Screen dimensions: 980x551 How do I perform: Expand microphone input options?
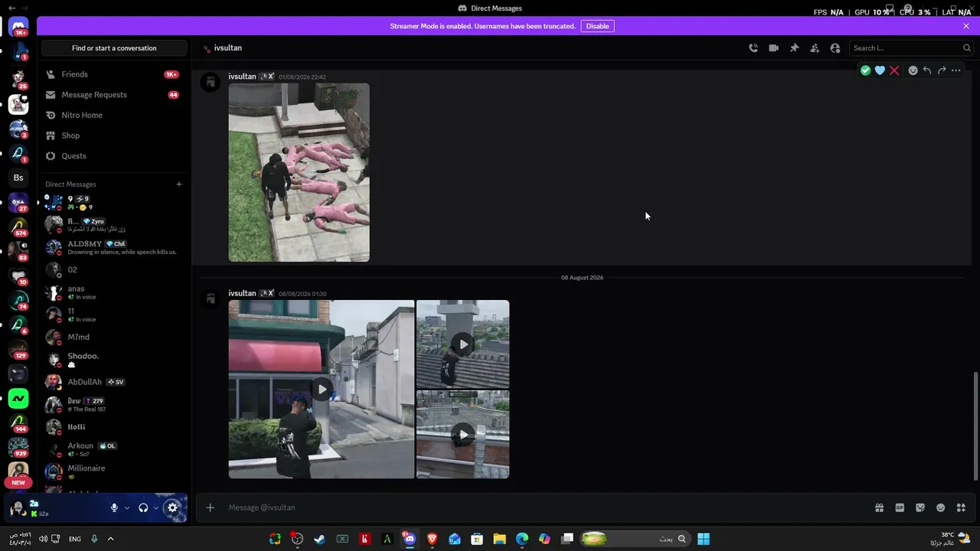pos(127,508)
